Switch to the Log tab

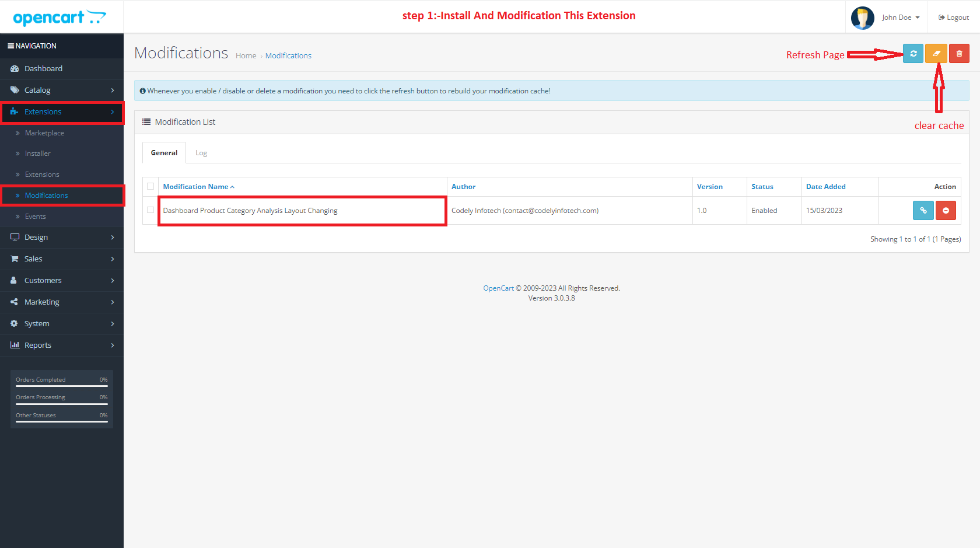201,153
